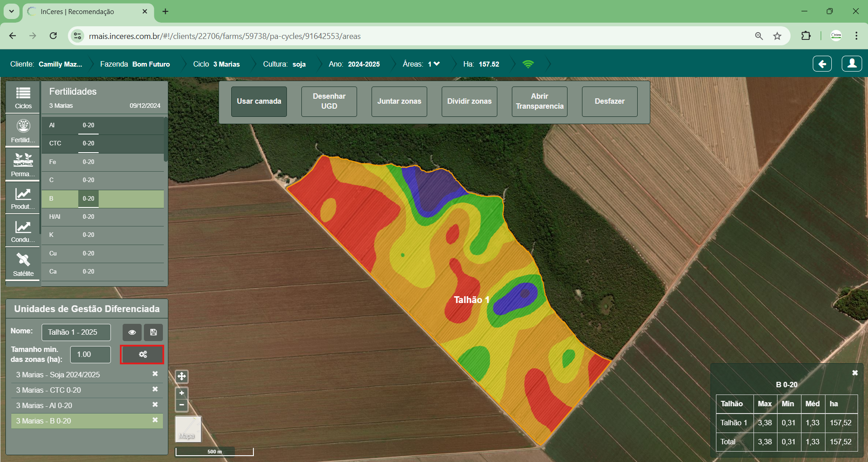Screen dimensions: 868x462
Task: Select 3 Marias - B 0-20 list item
Action: point(87,421)
